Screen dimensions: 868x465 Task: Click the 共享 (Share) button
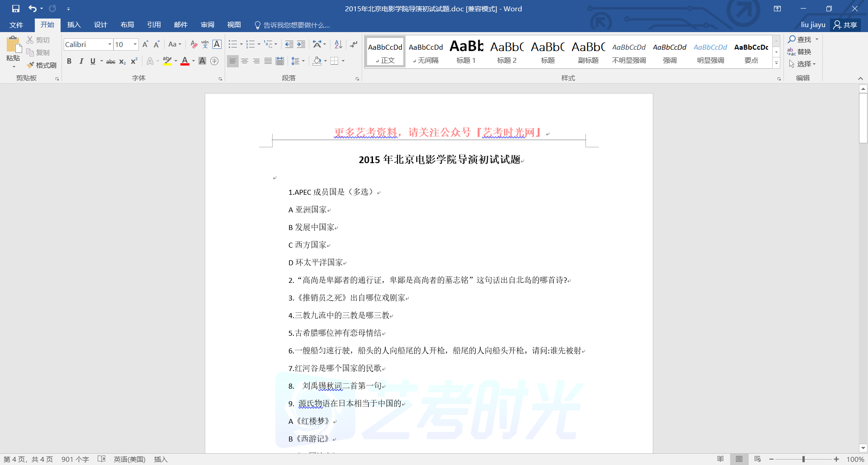(845, 25)
